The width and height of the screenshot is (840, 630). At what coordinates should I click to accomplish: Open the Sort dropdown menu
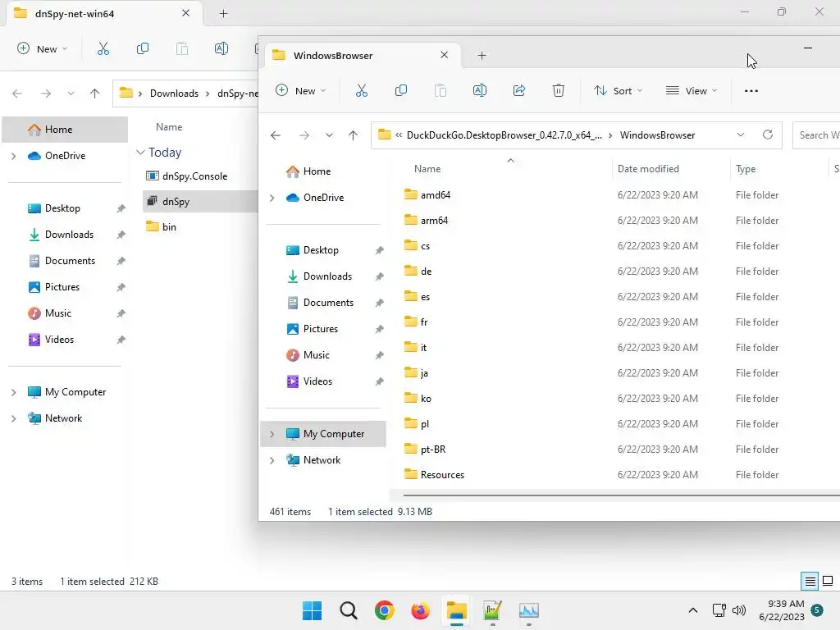(x=619, y=90)
